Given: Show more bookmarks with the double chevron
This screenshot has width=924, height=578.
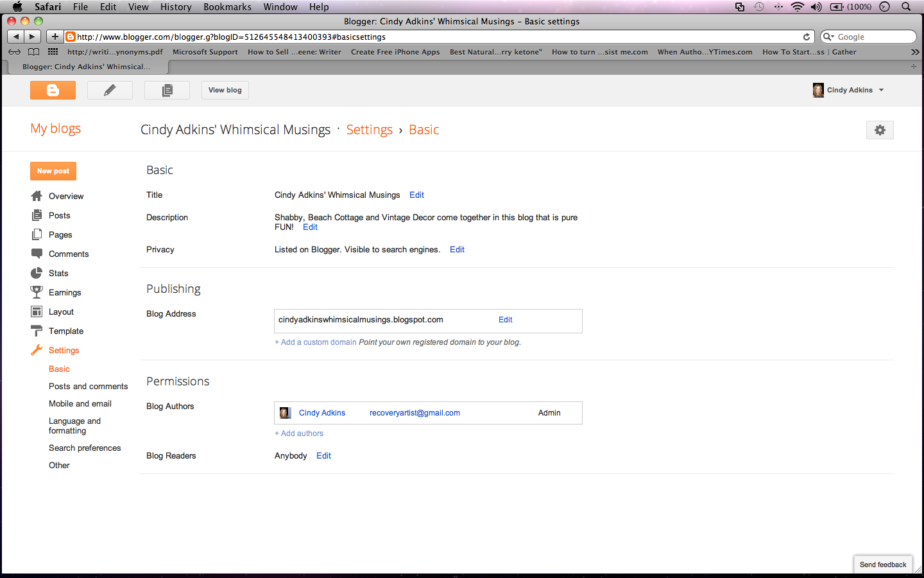Looking at the screenshot, I should pyautogui.click(x=915, y=52).
